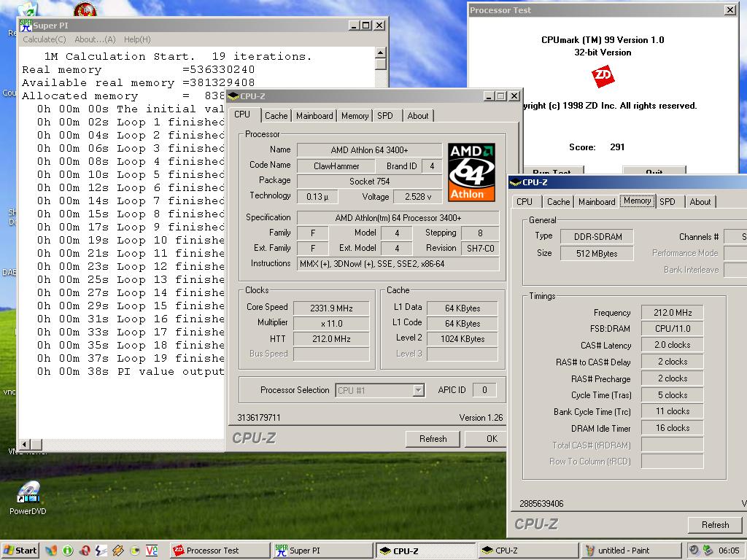The image size is (747, 560).
Task: Switch to Memory tab in front CPU-Z
Action: [x=355, y=116]
